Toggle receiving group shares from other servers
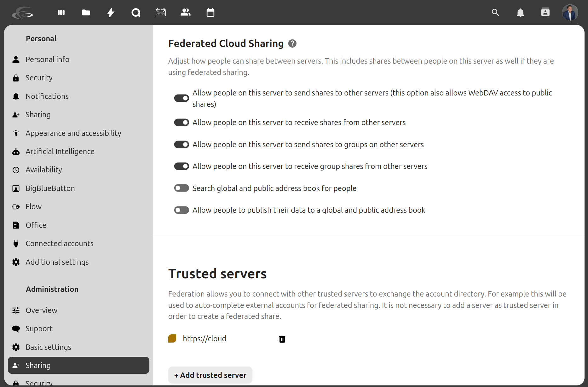588x387 pixels. 182,166
